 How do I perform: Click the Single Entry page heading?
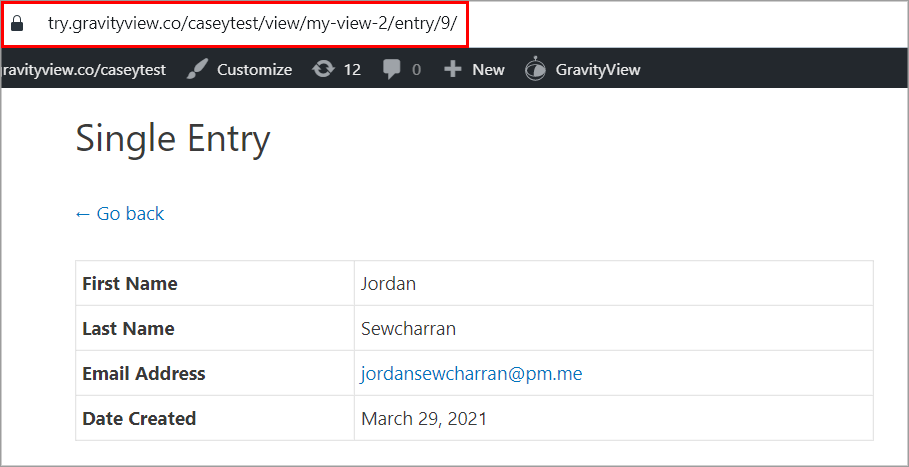(173, 139)
